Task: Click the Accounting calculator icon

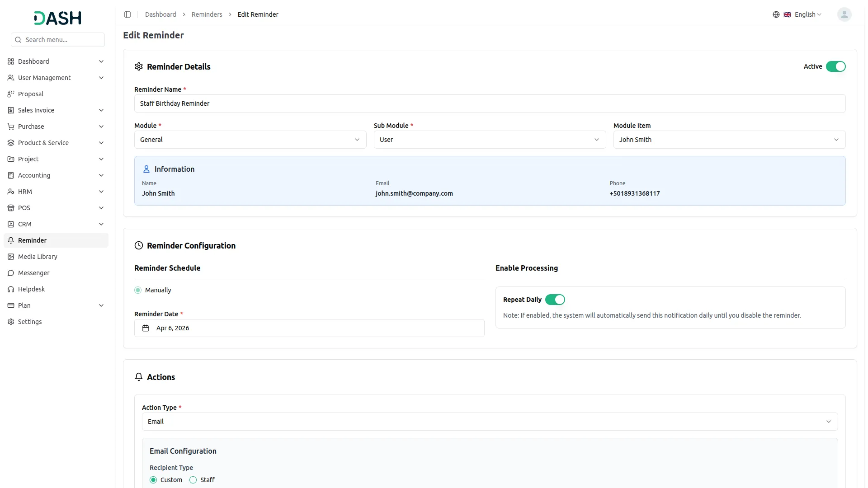Action: click(x=11, y=175)
